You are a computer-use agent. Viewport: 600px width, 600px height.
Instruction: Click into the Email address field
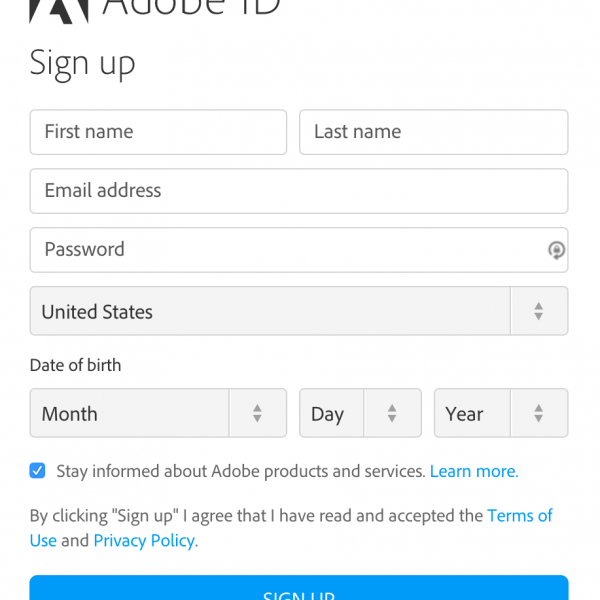(298, 191)
